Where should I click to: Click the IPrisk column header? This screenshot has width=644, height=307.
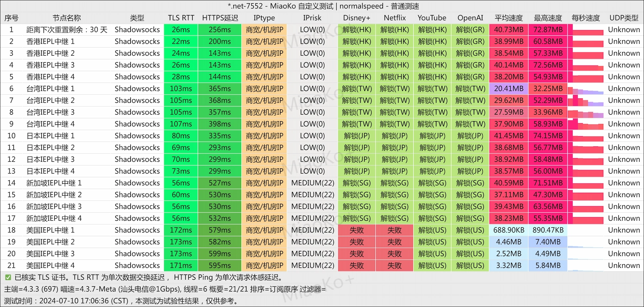pos(312,18)
